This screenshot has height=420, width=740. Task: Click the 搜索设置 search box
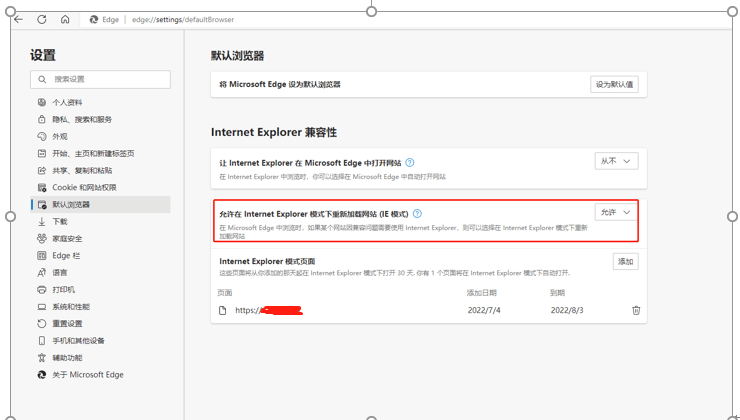click(x=100, y=79)
